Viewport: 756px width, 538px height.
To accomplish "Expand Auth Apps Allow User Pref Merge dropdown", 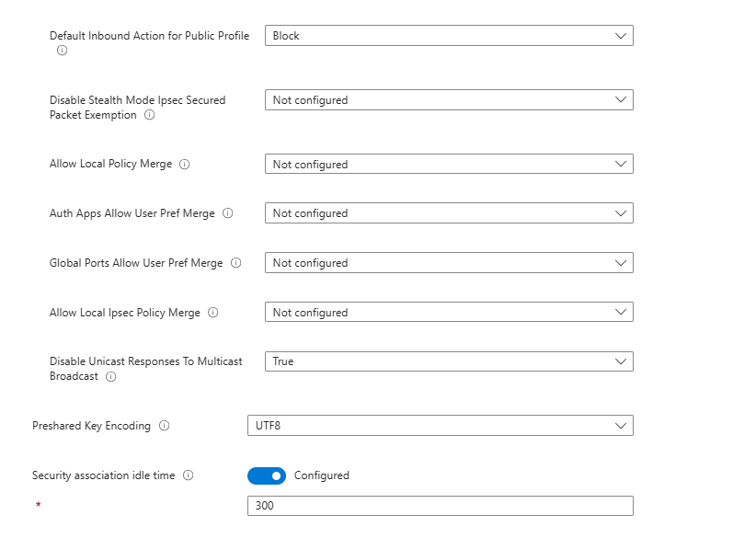I will (449, 213).
